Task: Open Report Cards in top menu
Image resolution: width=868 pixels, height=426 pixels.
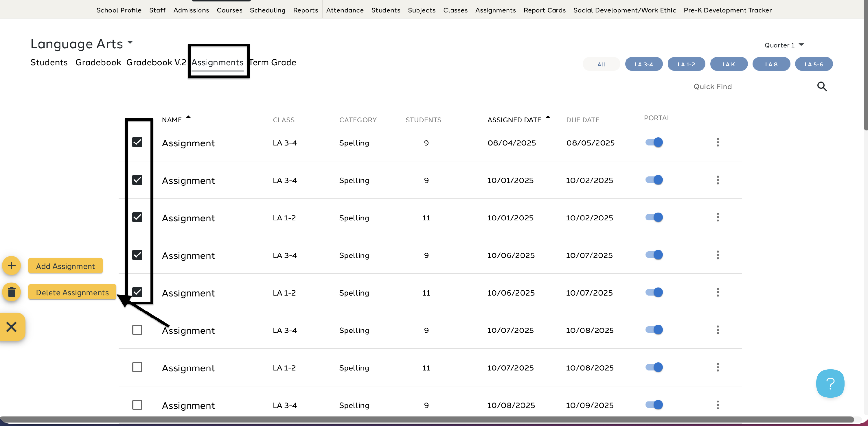Action: click(x=544, y=10)
